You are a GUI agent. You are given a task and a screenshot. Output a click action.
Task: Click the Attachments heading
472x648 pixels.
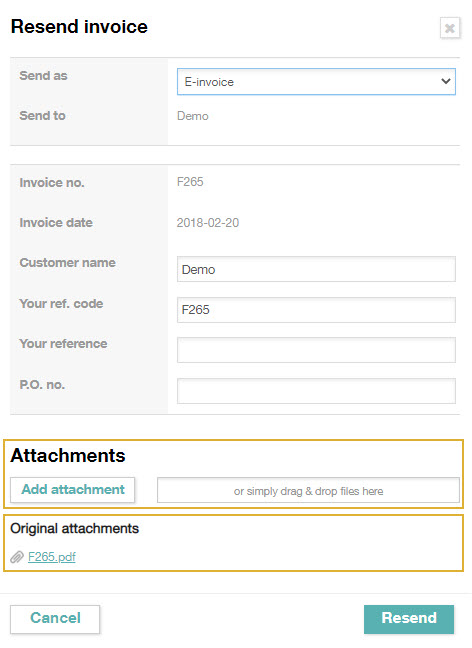pos(68,456)
